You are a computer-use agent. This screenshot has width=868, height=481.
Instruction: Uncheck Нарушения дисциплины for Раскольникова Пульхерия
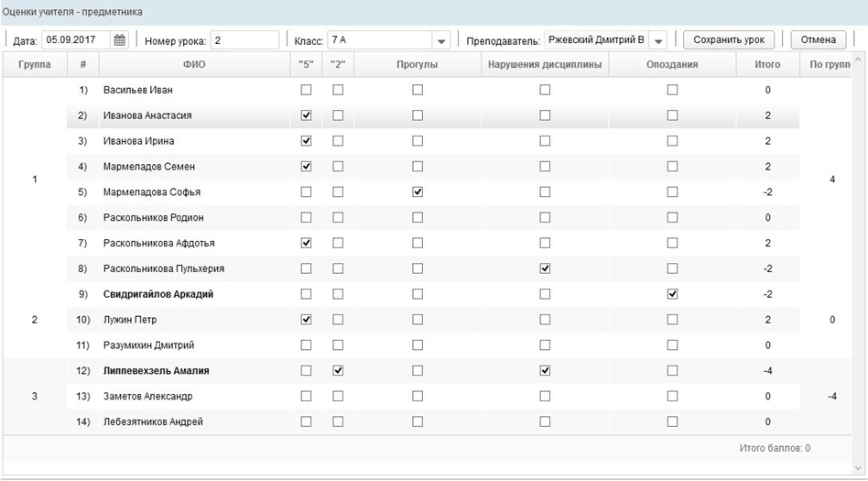pyautogui.click(x=545, y=268)
